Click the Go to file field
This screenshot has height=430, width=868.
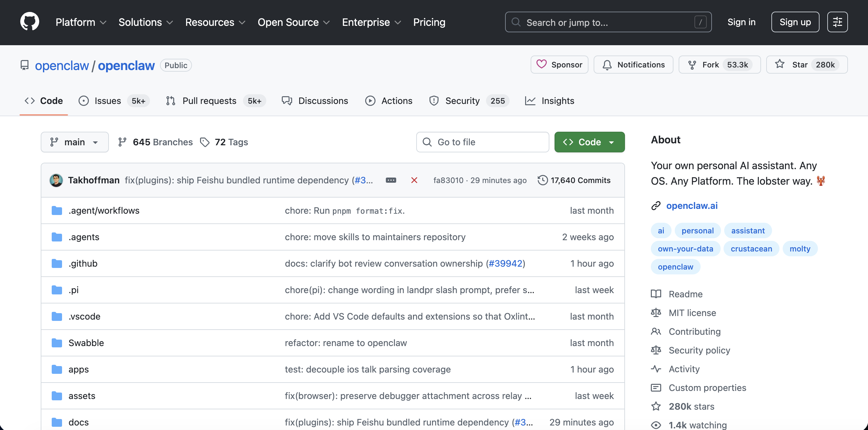[482, 142]
